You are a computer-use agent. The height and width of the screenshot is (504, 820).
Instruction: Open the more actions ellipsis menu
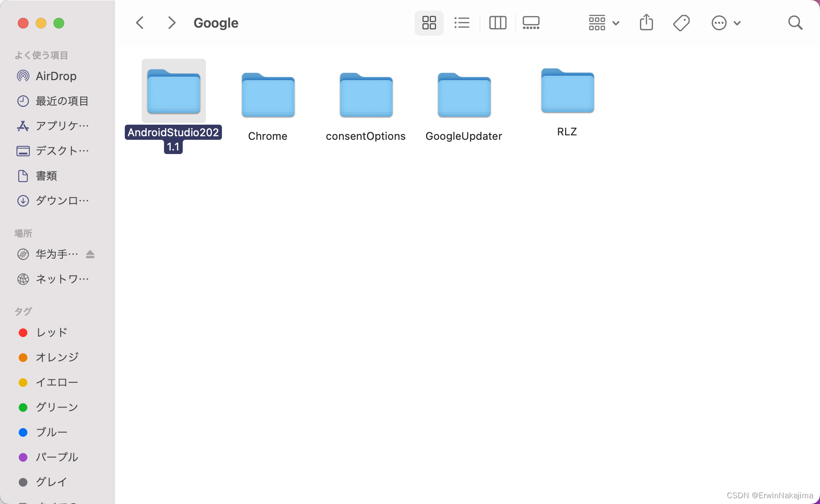[x=726, y=23]
